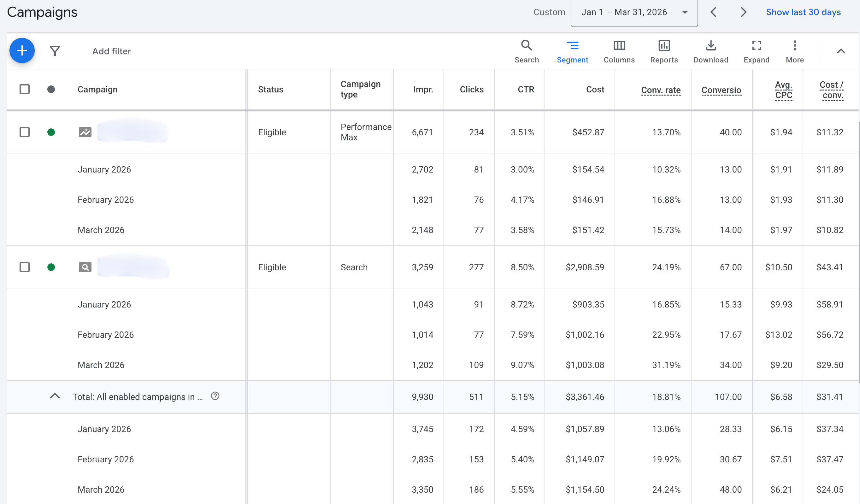
Task: Click the Search magnifier tool
Action: 526,51
